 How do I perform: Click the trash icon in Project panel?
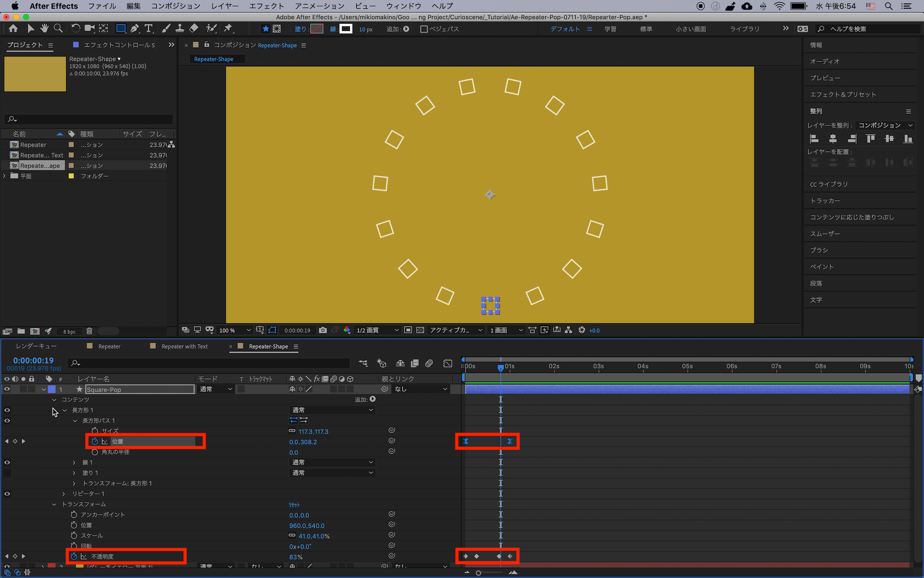click(89, 331)
